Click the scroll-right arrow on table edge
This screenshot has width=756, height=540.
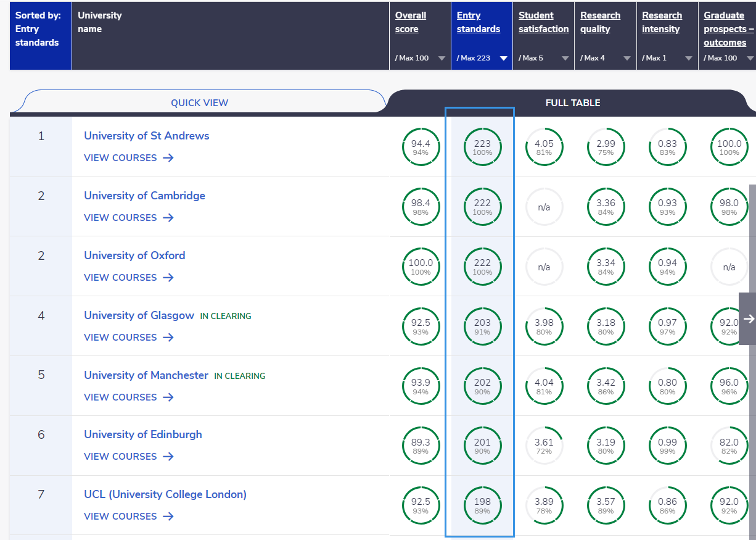click(748, 319)
